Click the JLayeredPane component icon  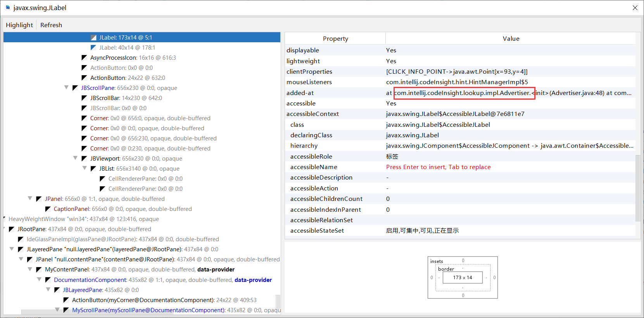[x=21, y=249]
